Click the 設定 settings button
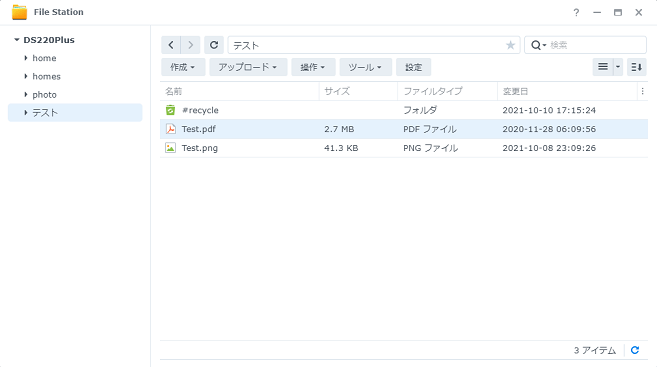This screenshot has width=657, height=367. click(x=414, y=67)
